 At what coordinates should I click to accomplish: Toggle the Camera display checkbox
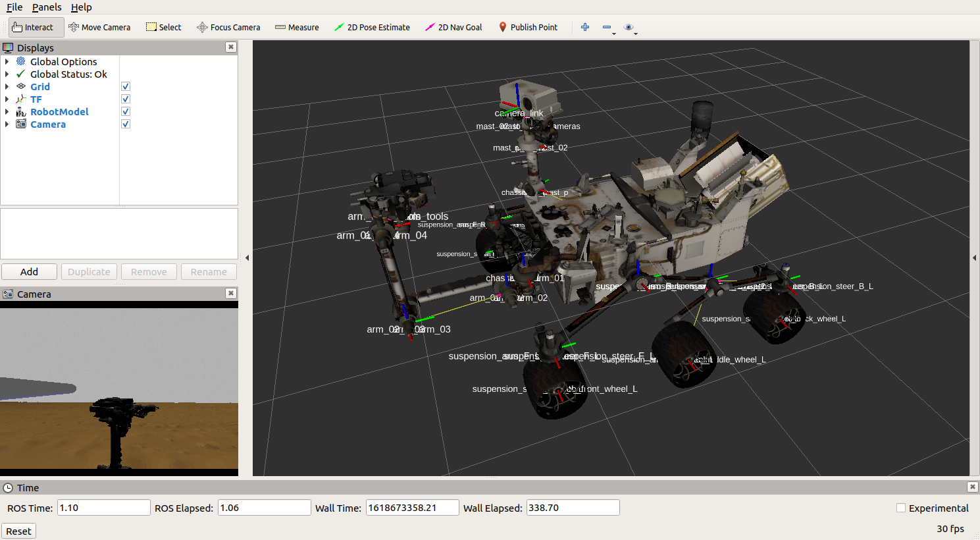(x=126, y=124)
